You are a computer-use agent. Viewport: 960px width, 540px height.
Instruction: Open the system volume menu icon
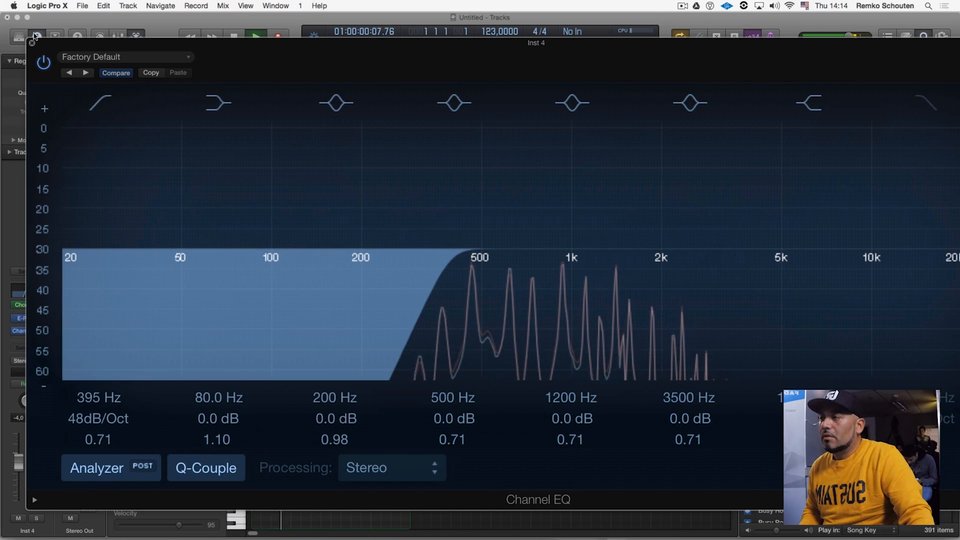tap(774, 6)
